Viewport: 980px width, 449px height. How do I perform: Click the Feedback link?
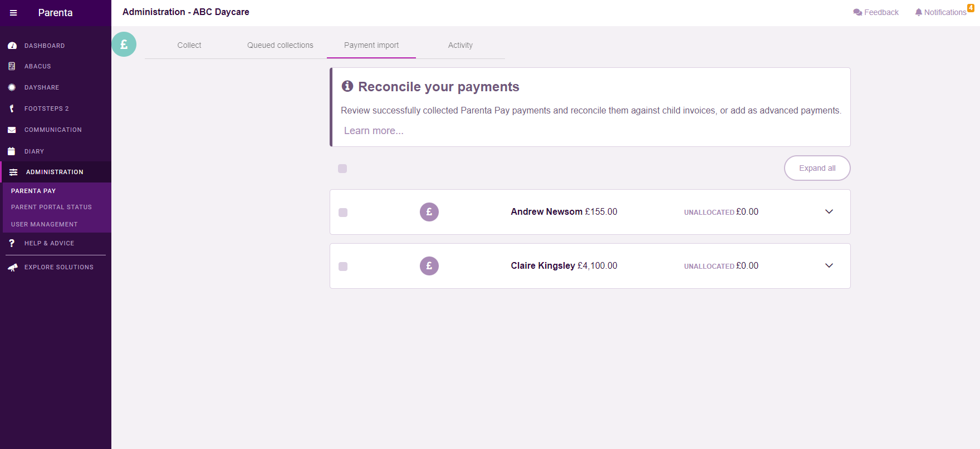click(876, 12)
